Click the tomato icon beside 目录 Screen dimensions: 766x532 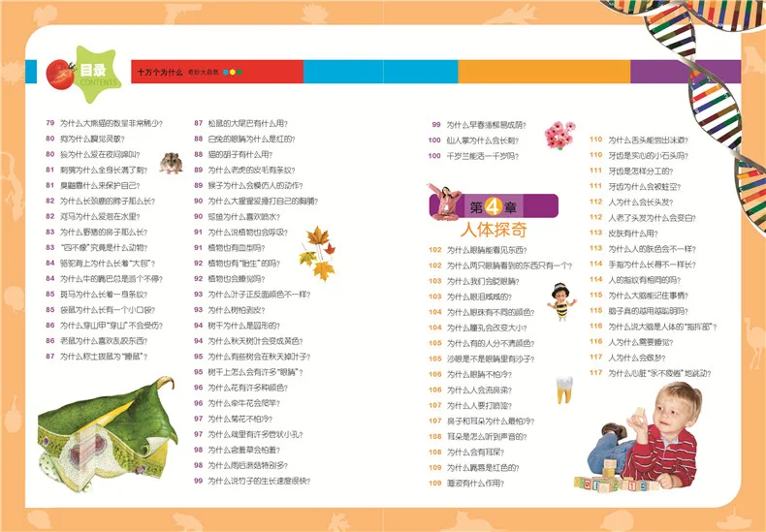(x=60, y=75)
